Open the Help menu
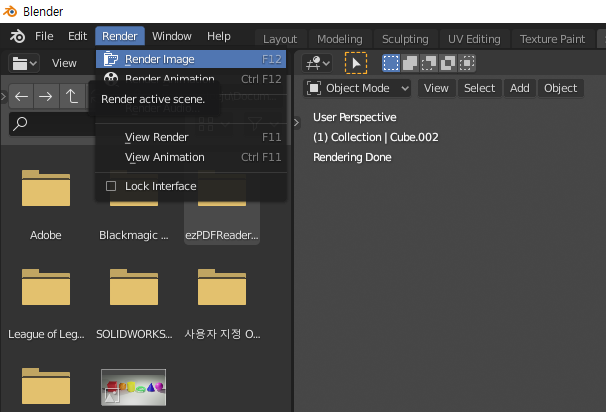 click(x=219, y=36)
